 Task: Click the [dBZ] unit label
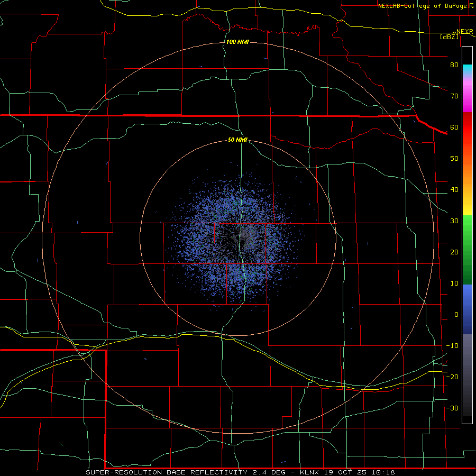(449, 36)
